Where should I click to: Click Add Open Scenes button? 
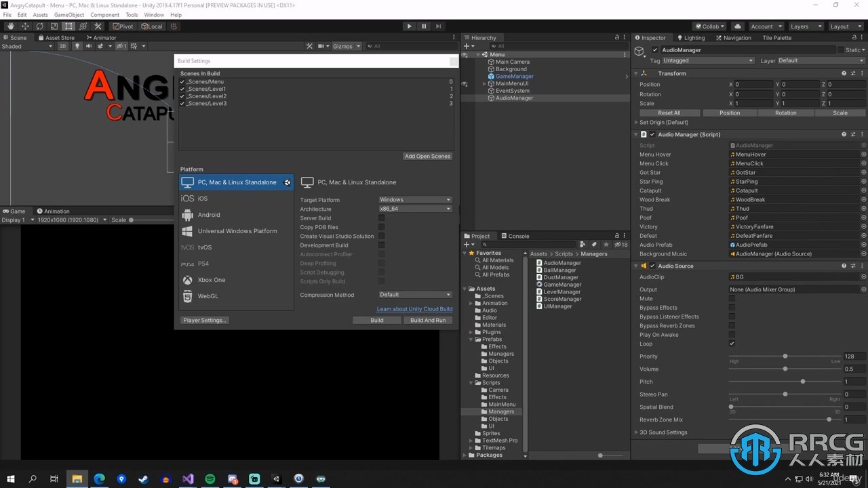coord(427,157)
